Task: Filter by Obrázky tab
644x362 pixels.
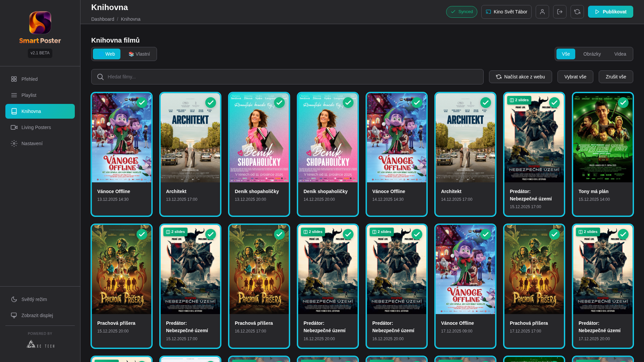Action: [x=592, y=54]
